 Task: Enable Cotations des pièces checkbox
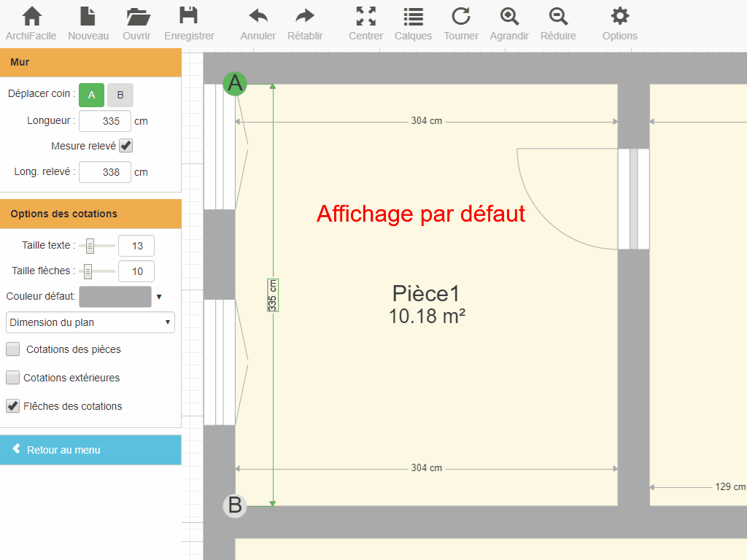pos(13,349)
